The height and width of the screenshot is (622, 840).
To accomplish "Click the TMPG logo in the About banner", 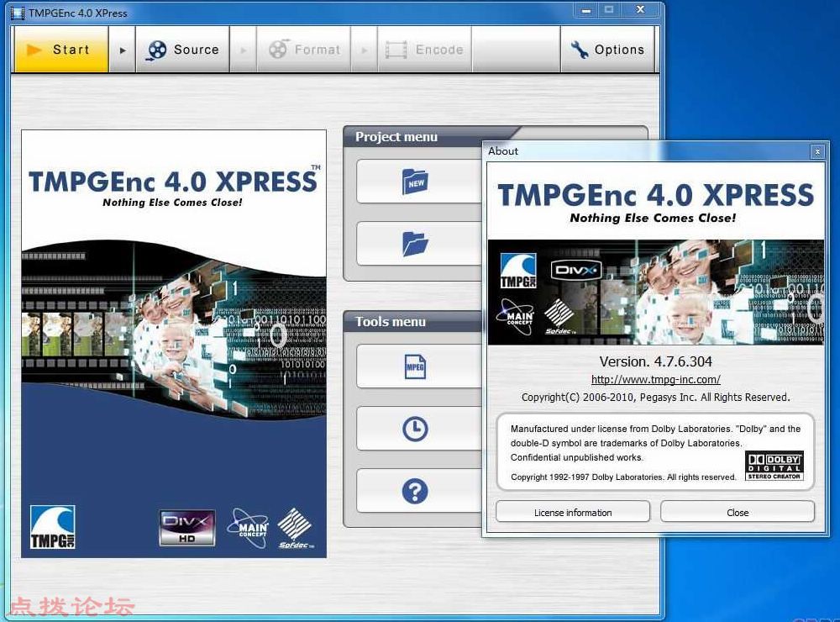I will (x=518, y=271).
